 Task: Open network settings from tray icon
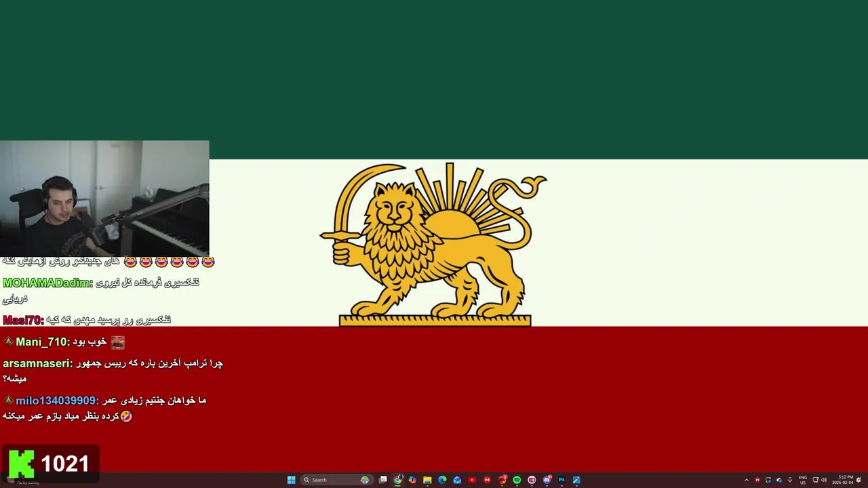point(816,480)
